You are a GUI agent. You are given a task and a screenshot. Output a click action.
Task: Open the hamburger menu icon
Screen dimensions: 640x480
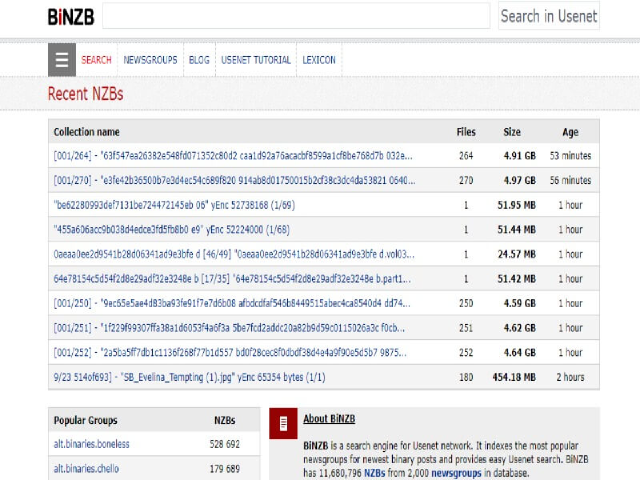point(62,60)
